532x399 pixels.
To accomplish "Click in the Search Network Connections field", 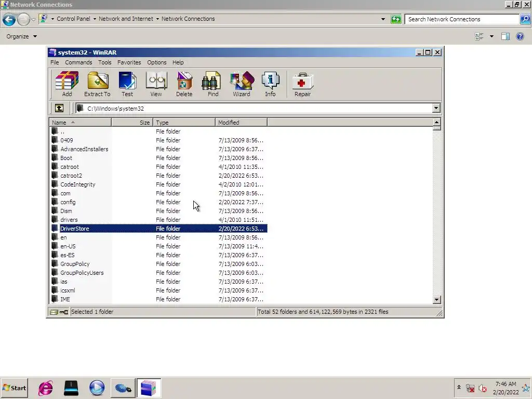I will pyautogui.click(x=462, y=19).
